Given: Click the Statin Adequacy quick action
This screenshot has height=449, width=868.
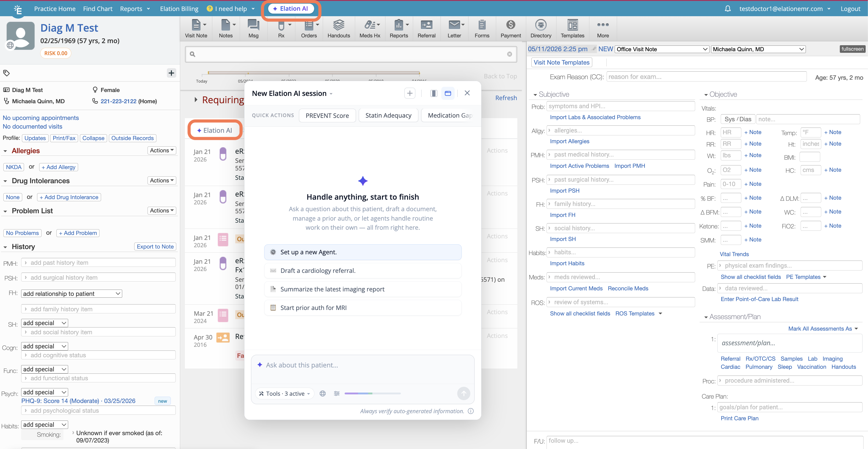Looking at the screenshot, I should point(388,115).
